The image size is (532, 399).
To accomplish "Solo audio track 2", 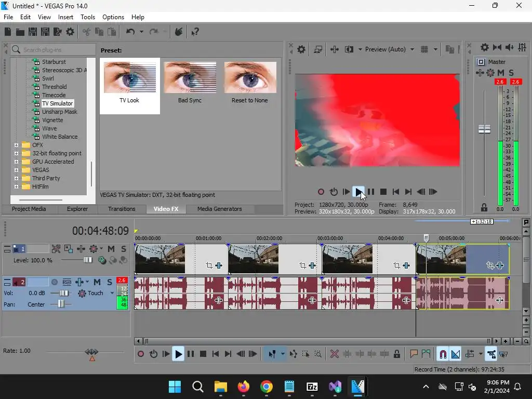I will point(109,282).
